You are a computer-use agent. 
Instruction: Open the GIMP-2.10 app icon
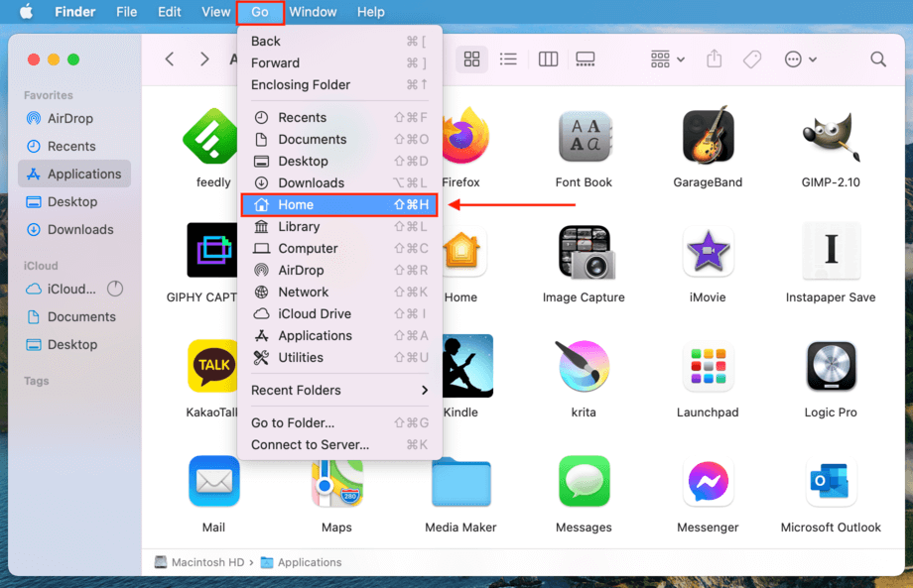[831, 137]
